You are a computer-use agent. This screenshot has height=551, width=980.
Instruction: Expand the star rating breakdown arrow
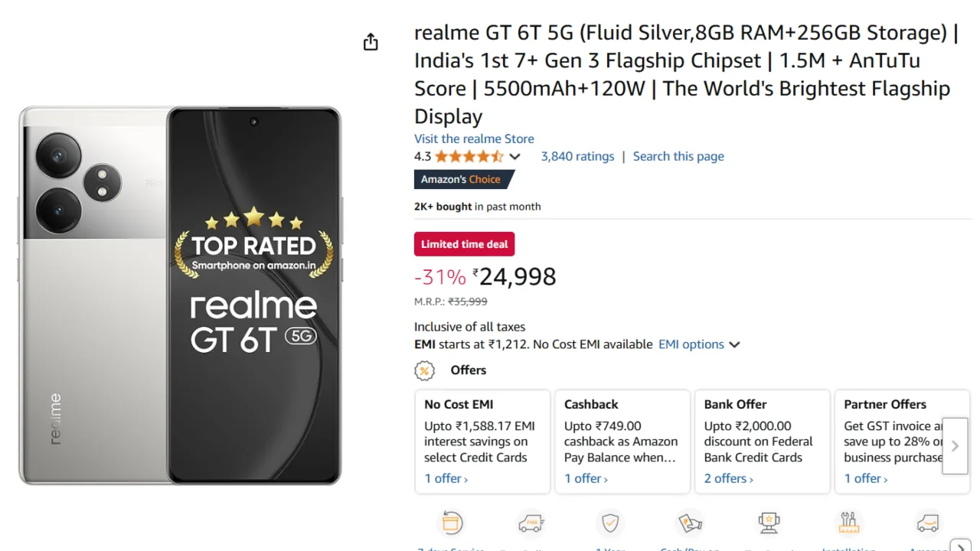(515, 157)
